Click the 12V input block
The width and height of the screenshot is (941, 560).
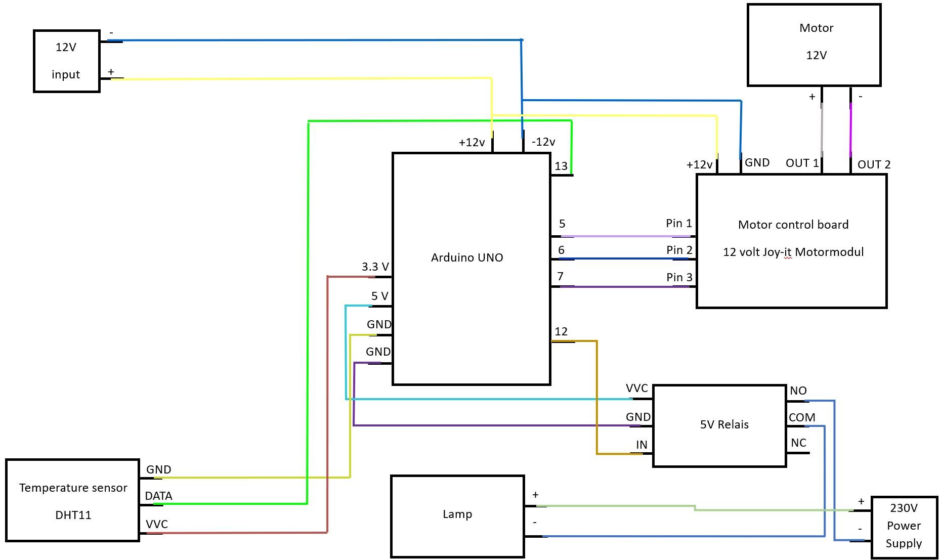click(66, 61)
